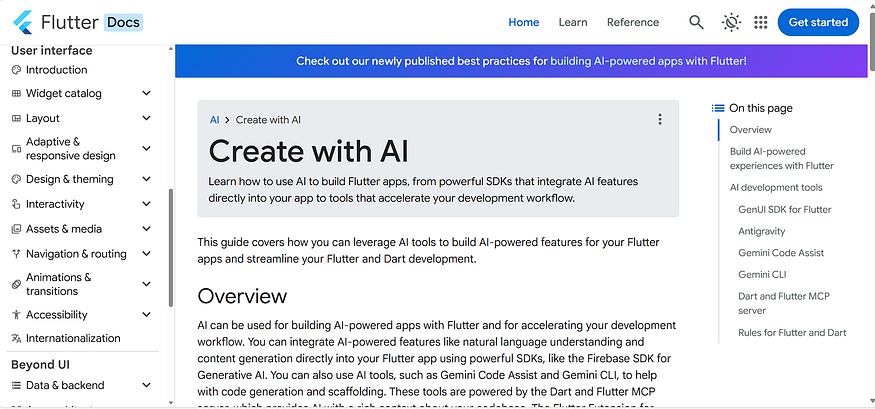Open the Reference nav tab
The width and height of the screenshot is (875, 409).
coord(633,22)
